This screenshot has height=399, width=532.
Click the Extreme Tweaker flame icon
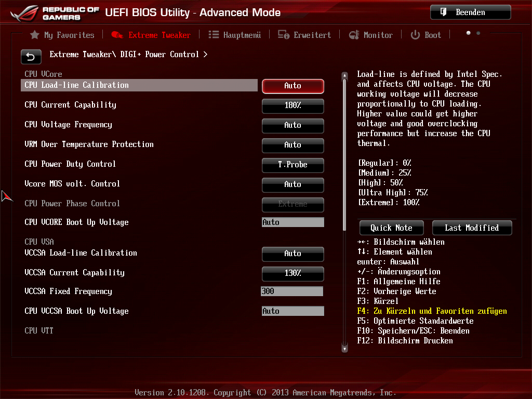click(x=117, y=35)
